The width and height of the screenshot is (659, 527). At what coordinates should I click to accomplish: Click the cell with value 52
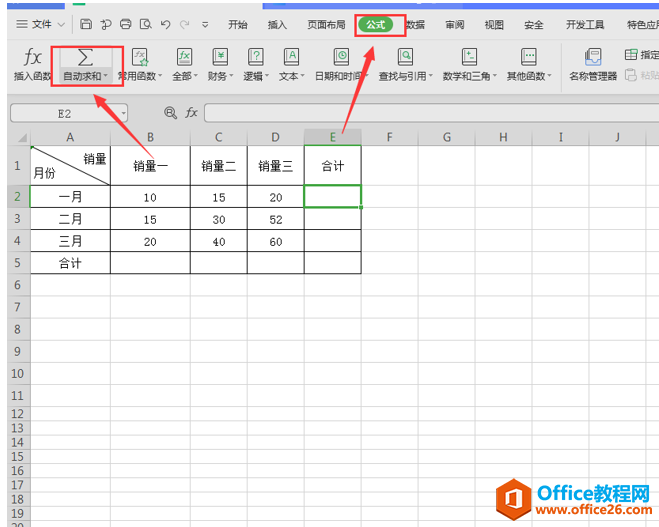pyautogui.click(x=276, y=219)
